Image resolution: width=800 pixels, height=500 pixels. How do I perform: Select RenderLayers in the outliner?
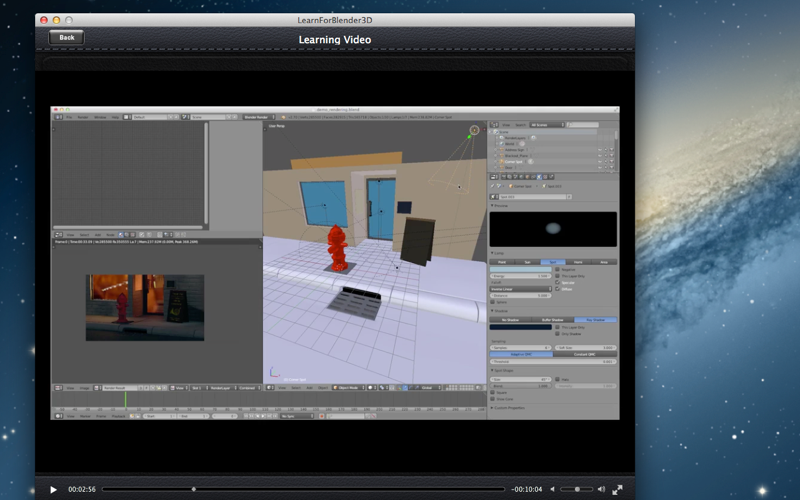[515, 138]
